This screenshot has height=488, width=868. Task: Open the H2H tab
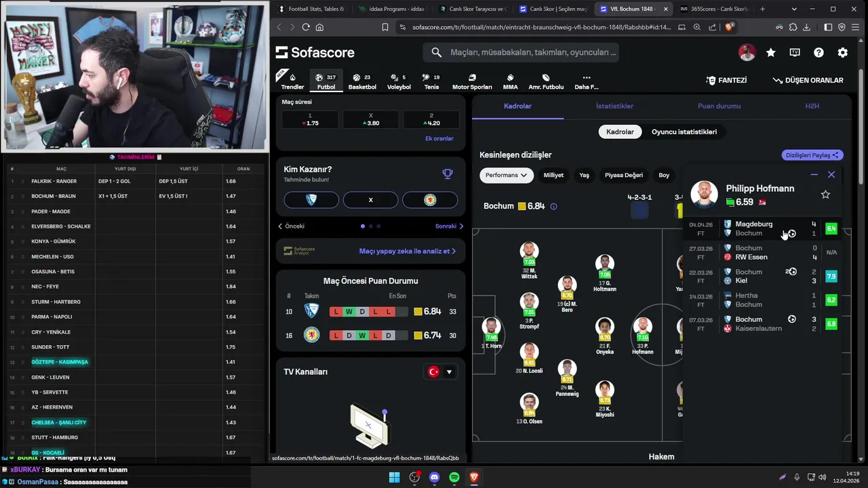[x=812, y=106]
